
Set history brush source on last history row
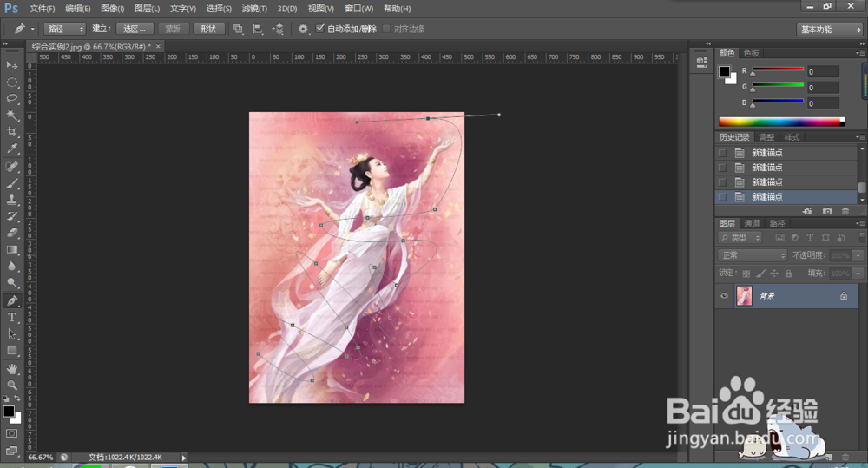point(722,196)
